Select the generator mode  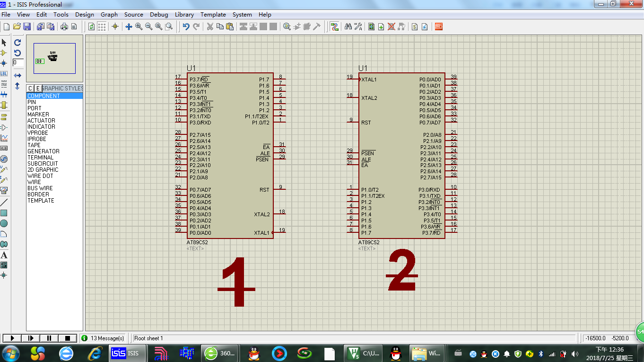pyautogui.click(x=4, y=159)
